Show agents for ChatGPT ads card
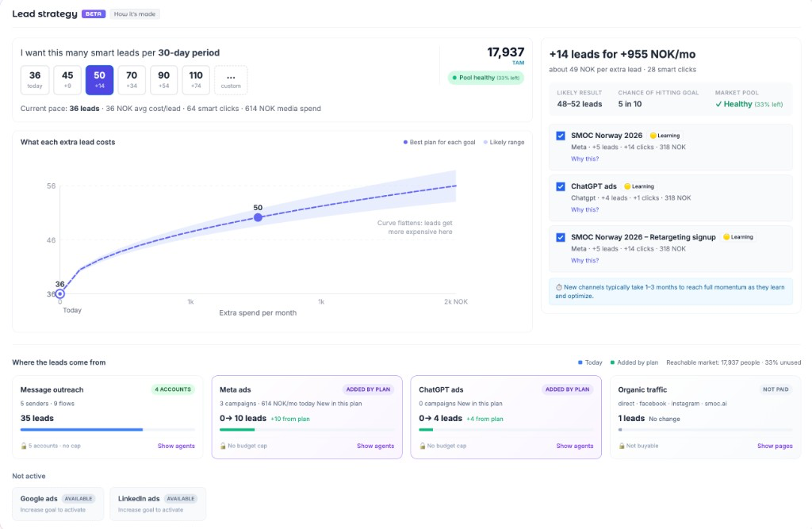Screen dimensions: 812x529 tap(575, 446)
